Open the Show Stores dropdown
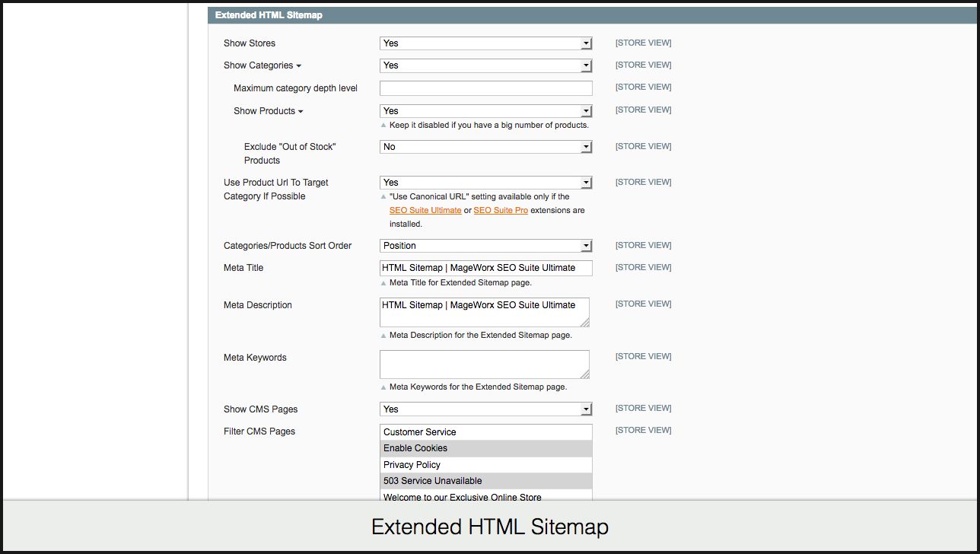980x554 pixels. point(485,43)
